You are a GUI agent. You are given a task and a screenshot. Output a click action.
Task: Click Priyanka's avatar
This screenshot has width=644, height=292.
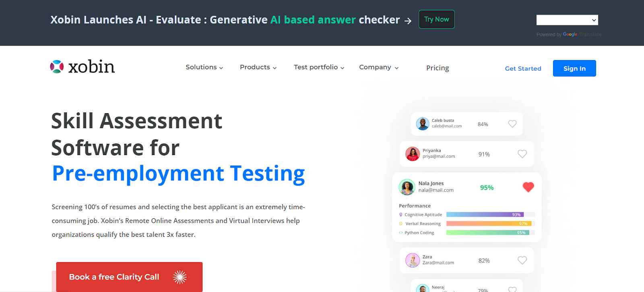click(x=413, y=154)
